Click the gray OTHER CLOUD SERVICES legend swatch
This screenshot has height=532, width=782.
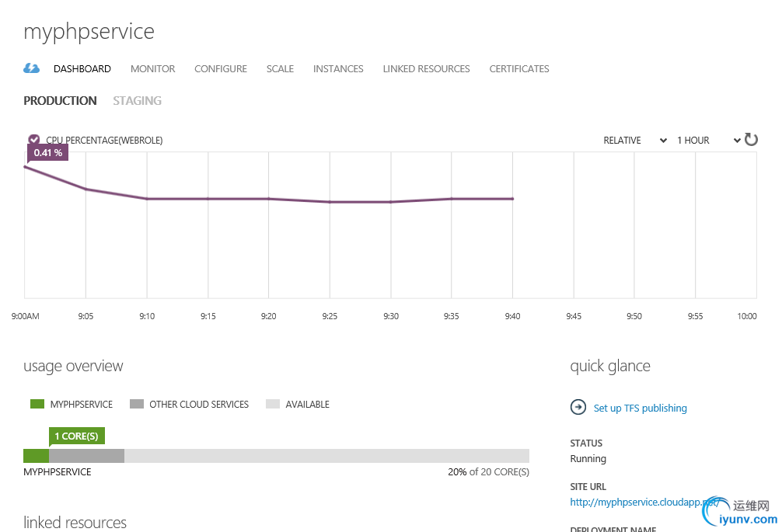[x=137, y=404]
